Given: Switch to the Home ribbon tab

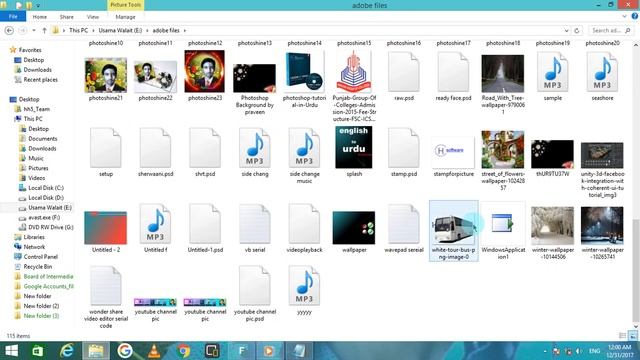Looking at the screenshot, I should tap(40, 17).
